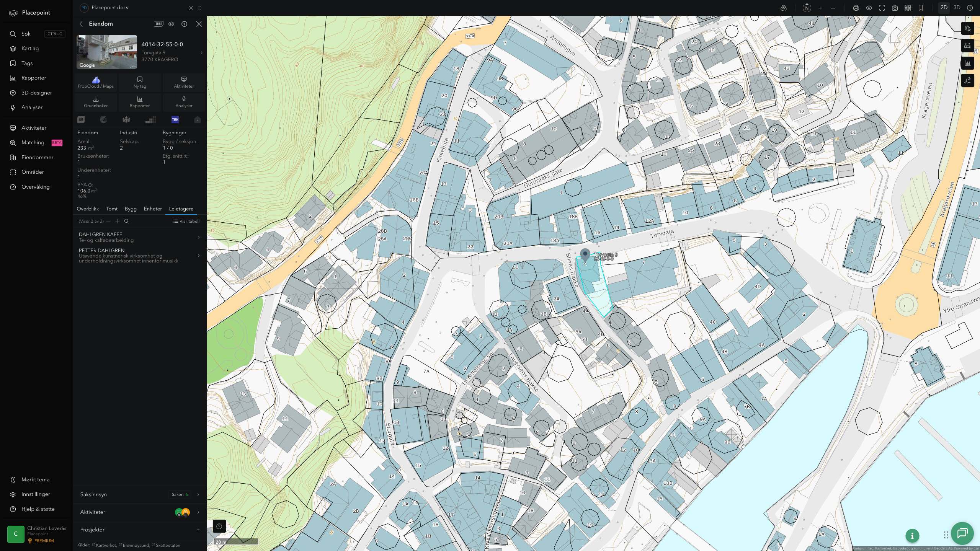Zoom out the map with minus
The height and width of the screenshot is (551, 980).
tap(833, 8)
